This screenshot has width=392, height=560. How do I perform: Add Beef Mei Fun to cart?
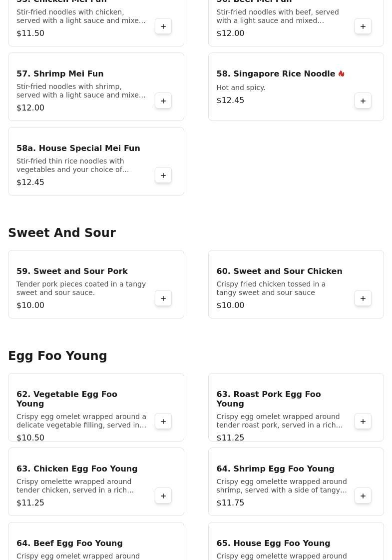[x=363, y=26]
